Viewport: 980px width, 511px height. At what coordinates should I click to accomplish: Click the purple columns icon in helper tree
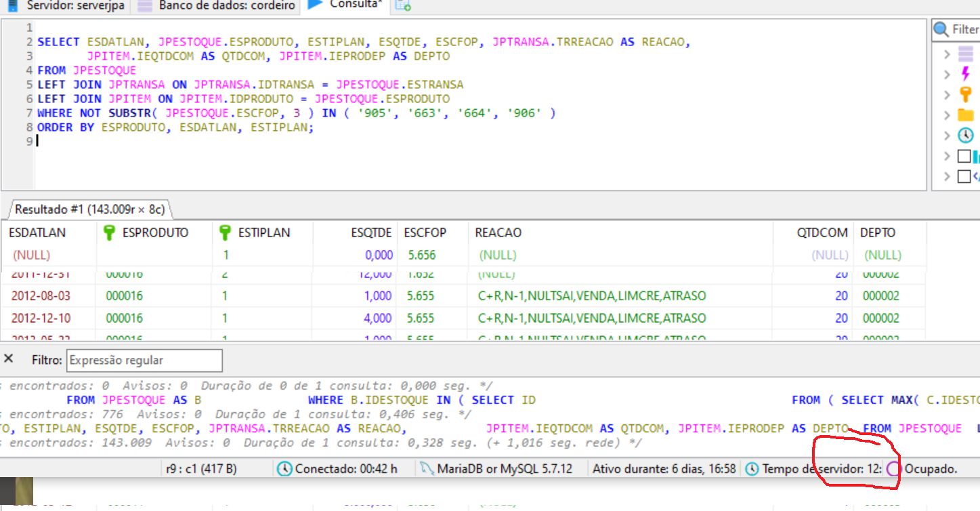966,54
